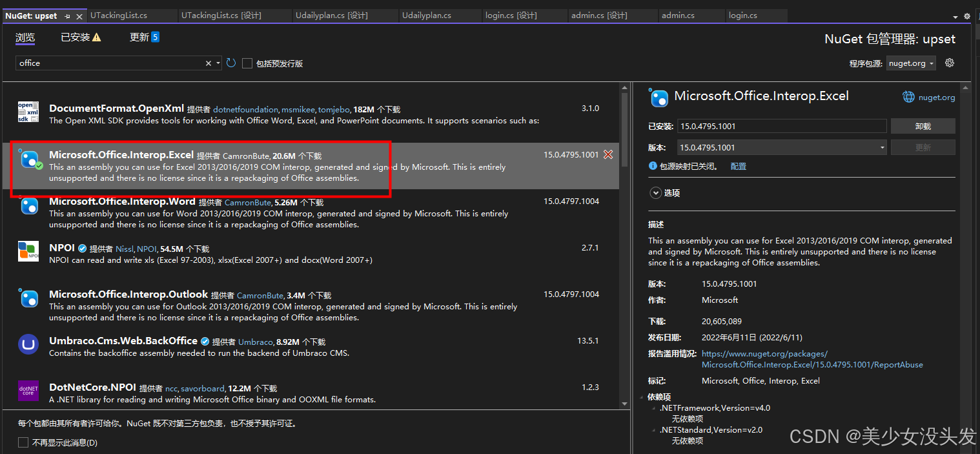Click the DocumentFormat.OpenXml package icon
The height and width of the screenshot is (454, 980).
[x=28, y=111]
